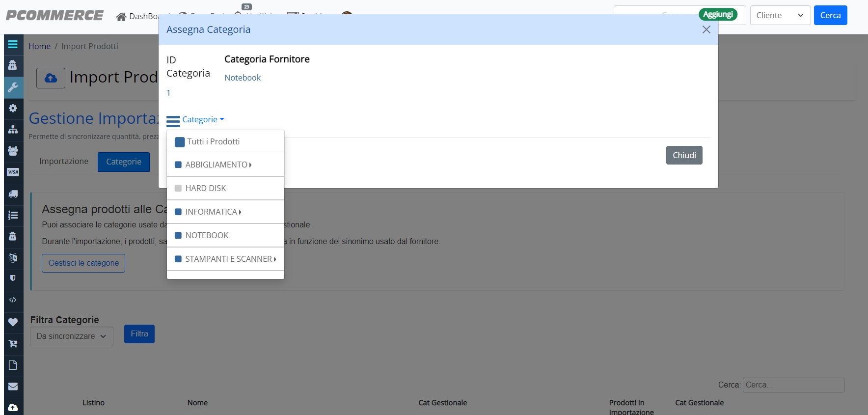Image resolution: width=868 pixels, height=415 pixels.
Task: Open the code brackets sidebar icon
Action: click(x=13, y=300)
